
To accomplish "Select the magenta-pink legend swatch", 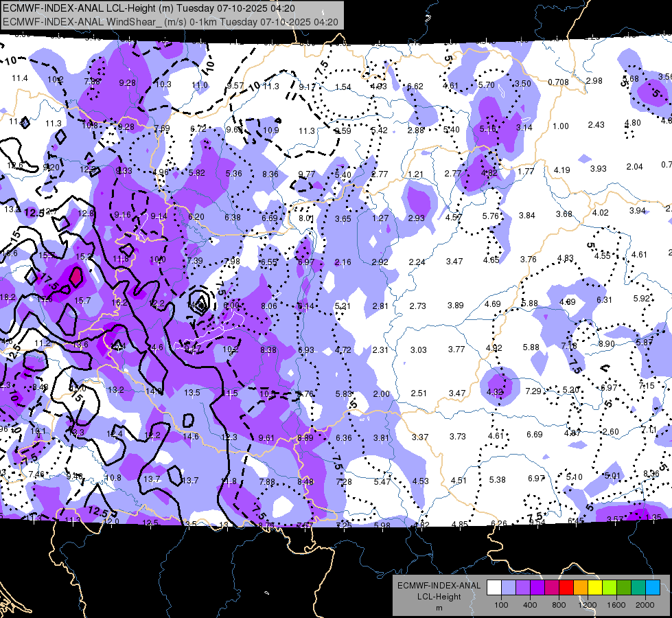I will pos(552,587).
